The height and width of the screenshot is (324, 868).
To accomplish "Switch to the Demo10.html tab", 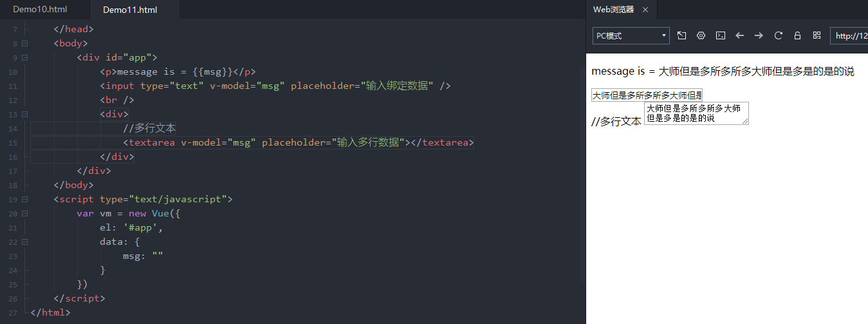I will pos(40,10).
